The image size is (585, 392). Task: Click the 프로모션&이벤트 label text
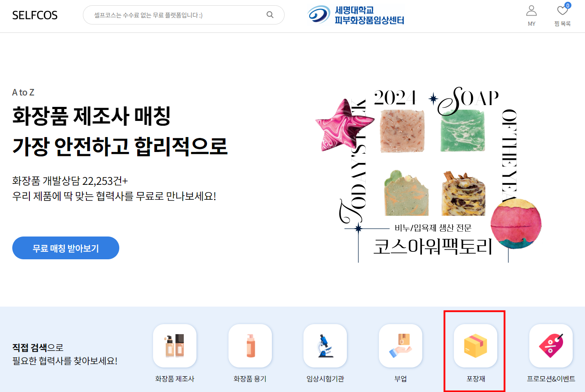click(551, 379)
